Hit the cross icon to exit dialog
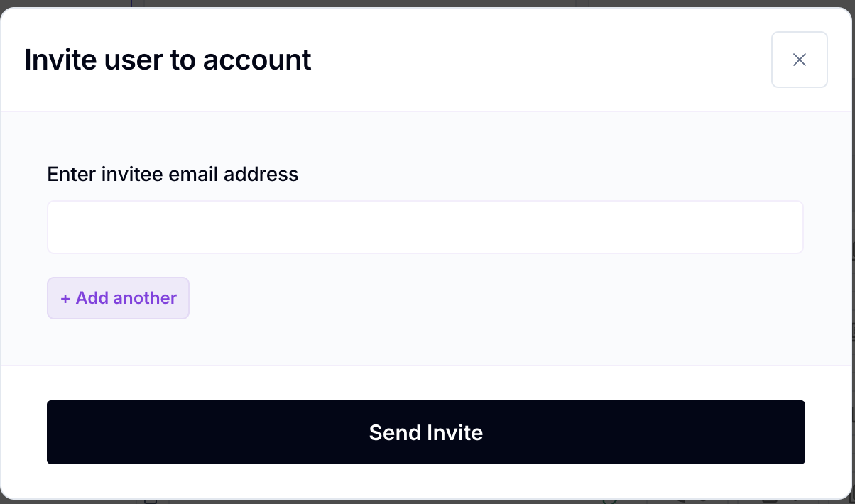Viewport: 855px width, 504px height. click(x=799, y=60)
